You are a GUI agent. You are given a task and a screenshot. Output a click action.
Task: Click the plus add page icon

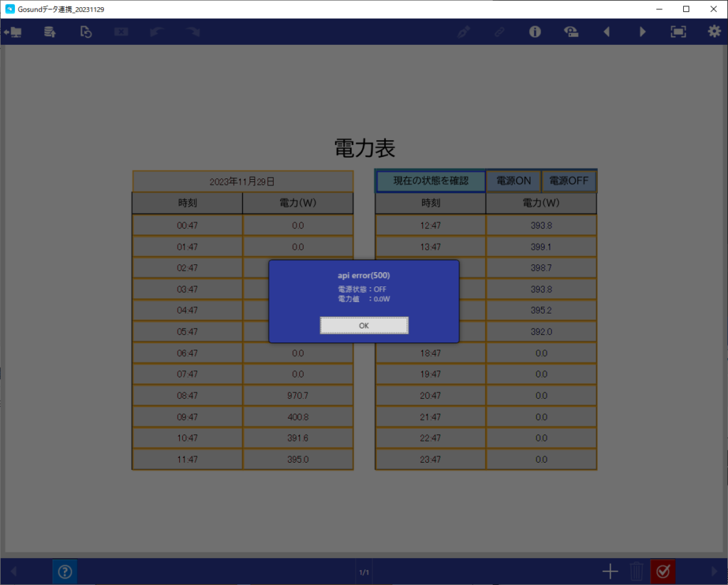pos(610,571)
